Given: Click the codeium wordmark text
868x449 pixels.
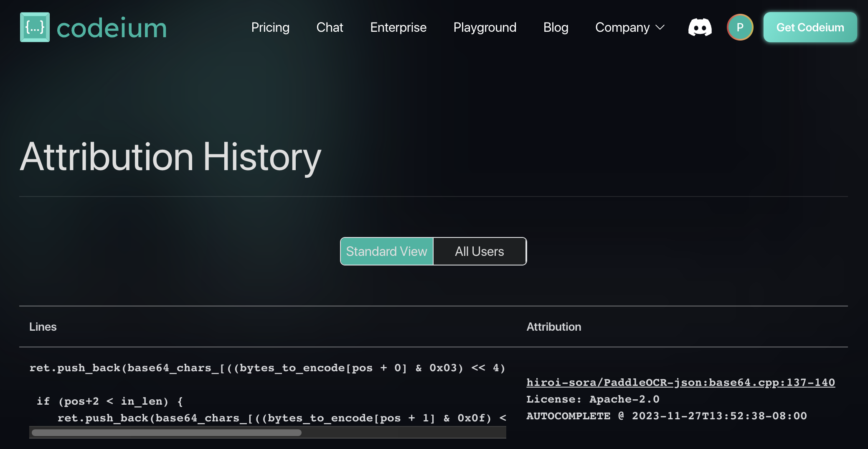Looking at the screenshot, I should 112,28.
